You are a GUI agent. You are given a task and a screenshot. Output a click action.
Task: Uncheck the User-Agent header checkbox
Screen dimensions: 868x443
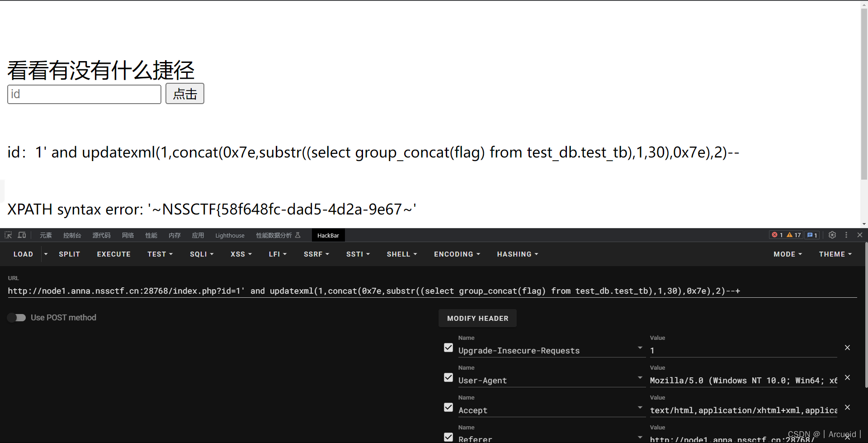[x=448, y=377]
